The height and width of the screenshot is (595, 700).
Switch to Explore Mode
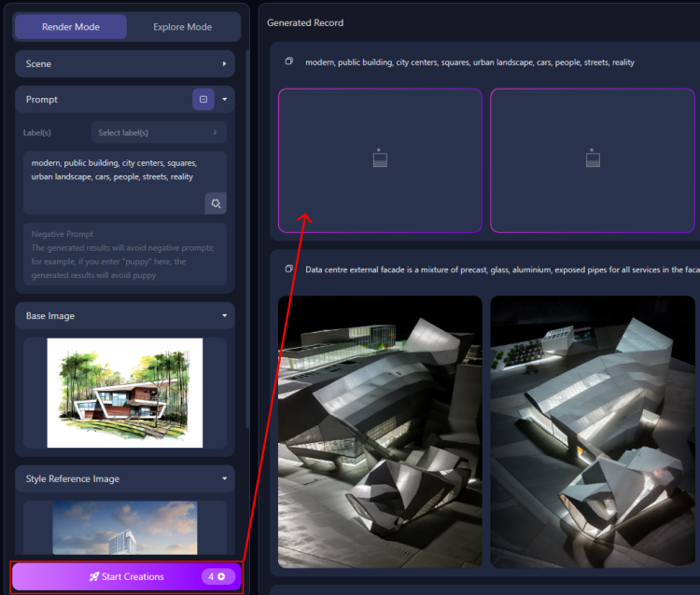pyautogui.click(x=182, y=27)
